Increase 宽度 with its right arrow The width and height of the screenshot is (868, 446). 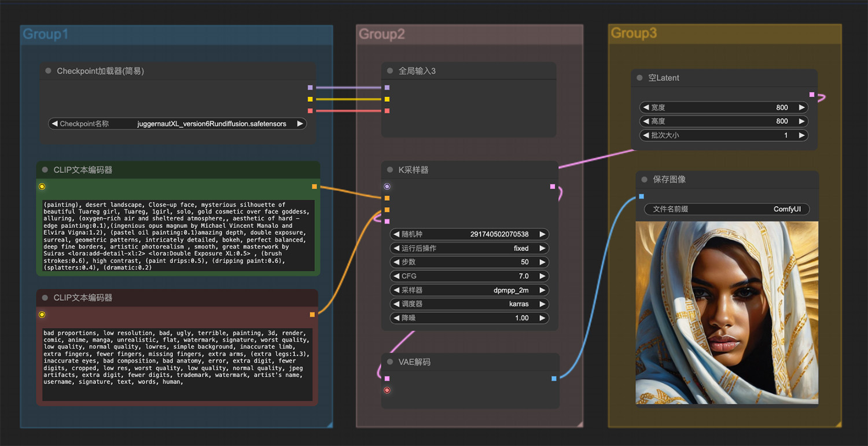[x=801, y=108]
